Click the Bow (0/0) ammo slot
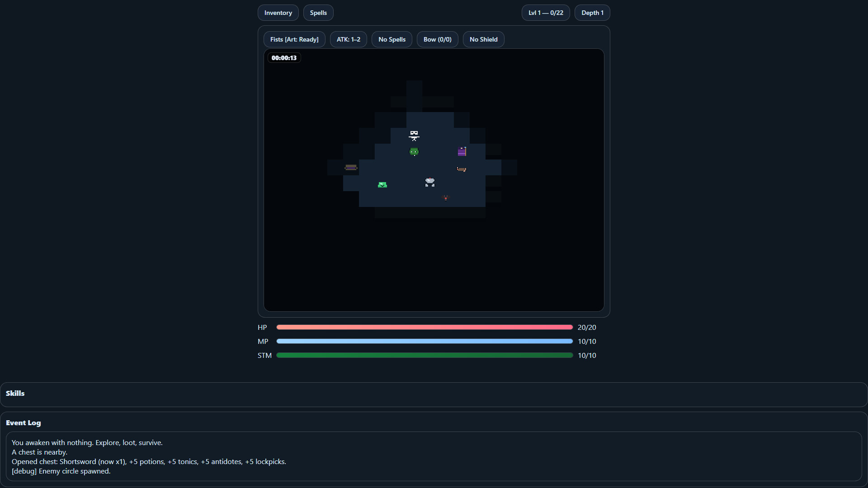The image size is (868, 488). tap(437, 39)
